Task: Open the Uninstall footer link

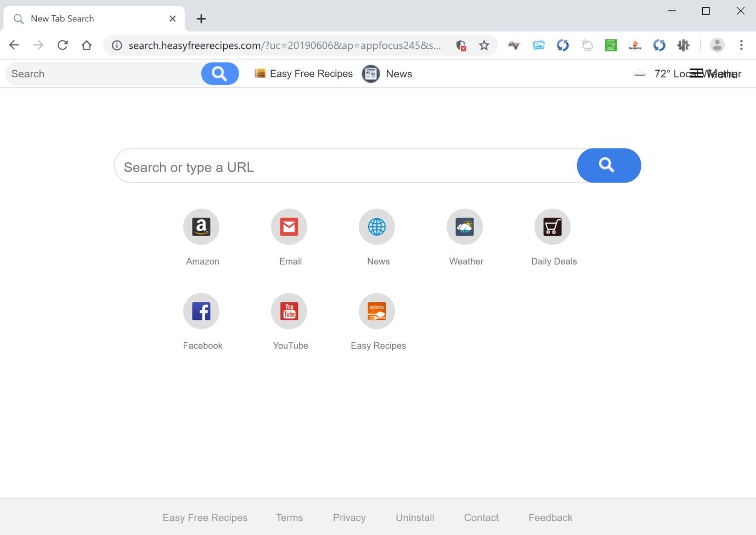Action: (415, 517)
